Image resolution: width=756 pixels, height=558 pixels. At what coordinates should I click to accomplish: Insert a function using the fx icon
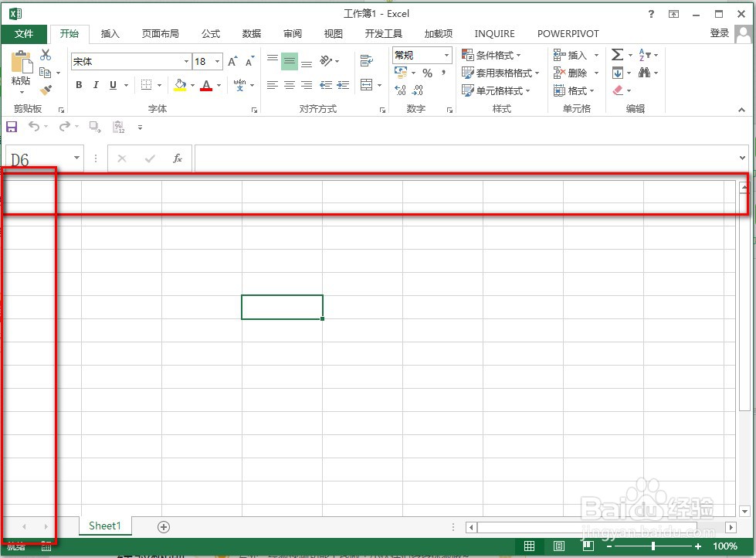[177, 158]
